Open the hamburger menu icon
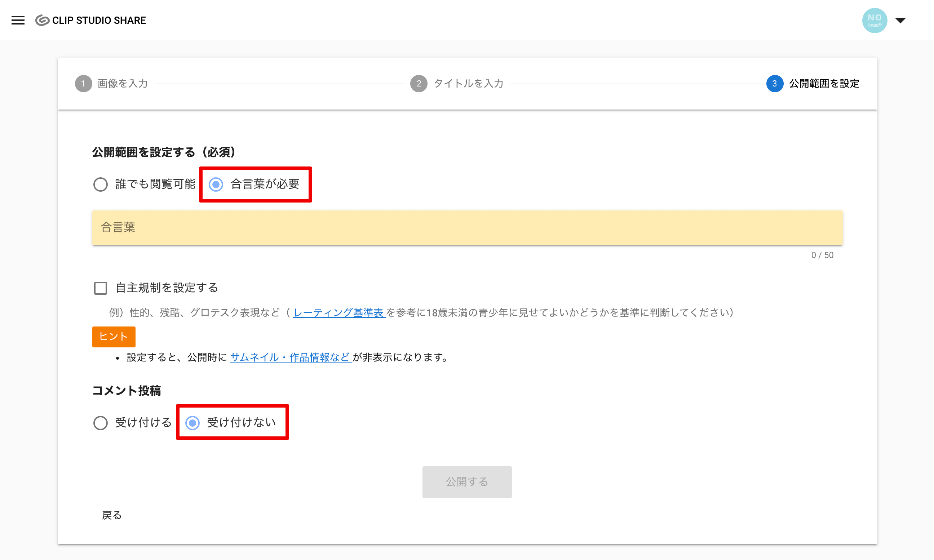 point(18,21)
